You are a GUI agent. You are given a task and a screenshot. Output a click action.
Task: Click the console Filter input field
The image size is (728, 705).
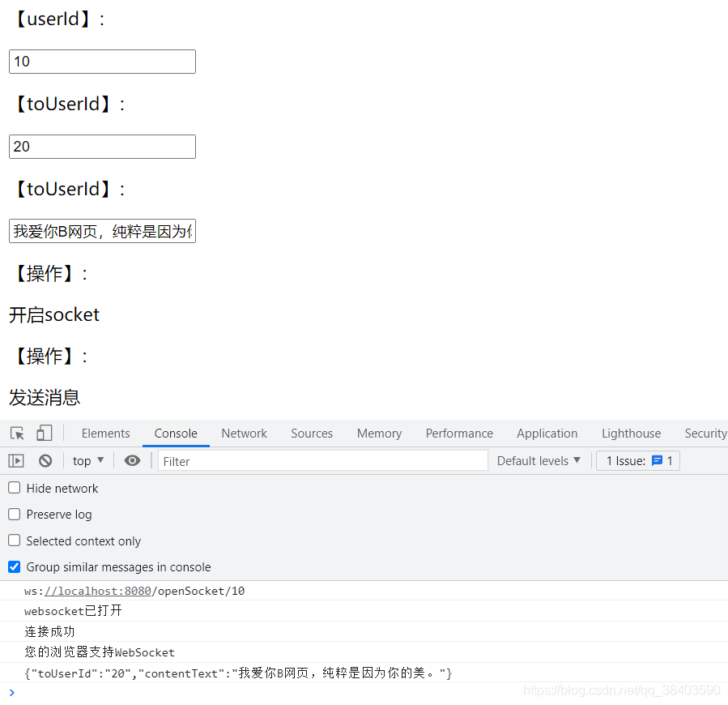(x=322, y=460)
